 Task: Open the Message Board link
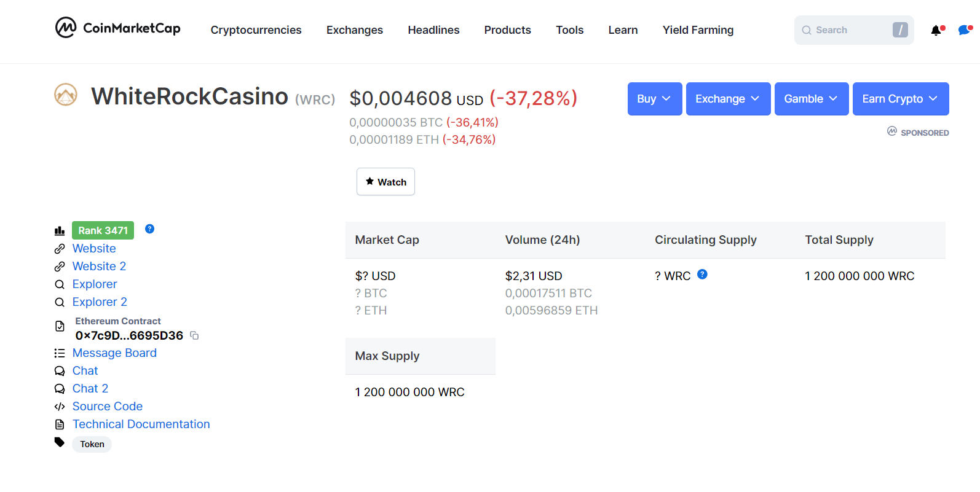pos(114,353)
